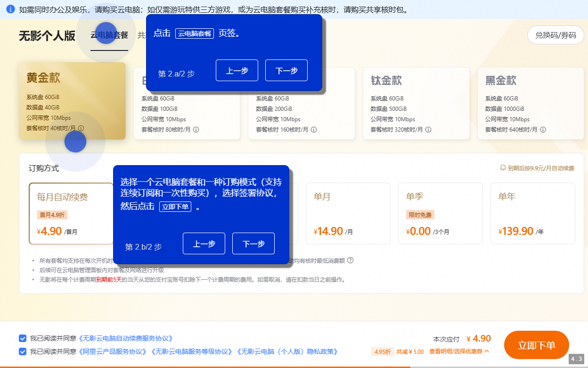Click the 兑换码/券码 button
The height and width of the screenshot is (368, 588).
pyautogui.click(x=555, y=35)
